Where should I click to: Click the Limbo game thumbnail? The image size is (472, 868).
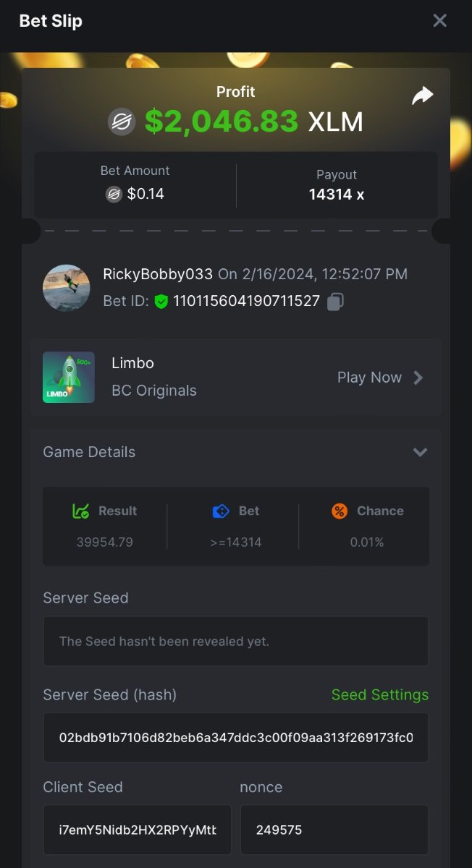[x=69, y=377]
